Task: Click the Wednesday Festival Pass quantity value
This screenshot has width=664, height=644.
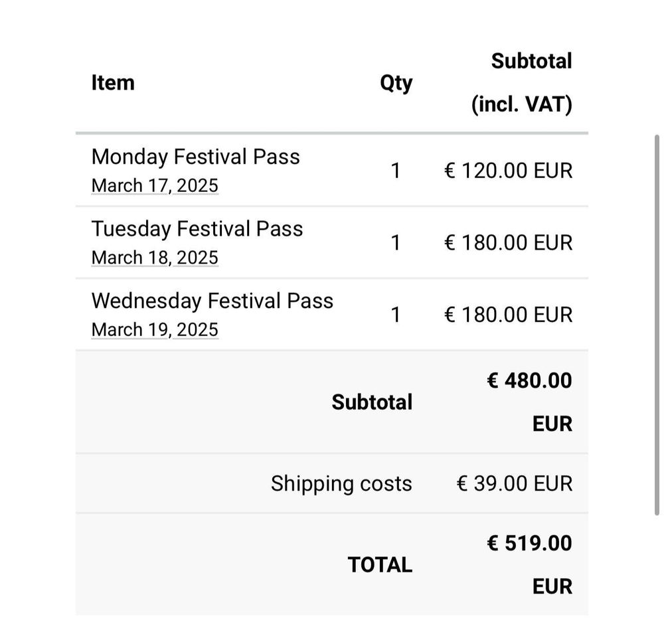Action: coord(396,315)
